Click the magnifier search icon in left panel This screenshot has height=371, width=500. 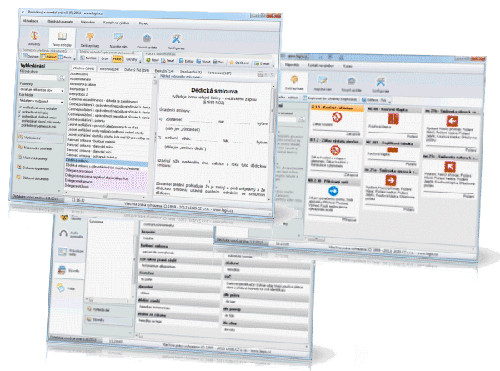[61, 78]
